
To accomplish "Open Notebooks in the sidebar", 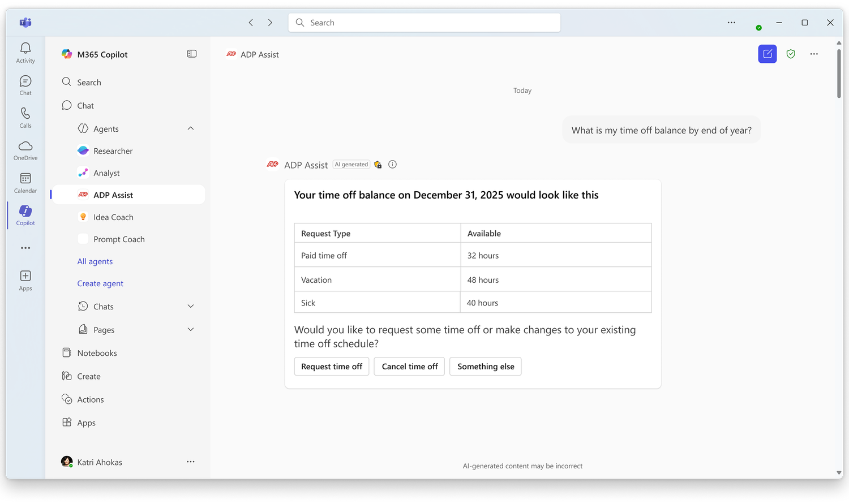I will (x=97, y=353).
